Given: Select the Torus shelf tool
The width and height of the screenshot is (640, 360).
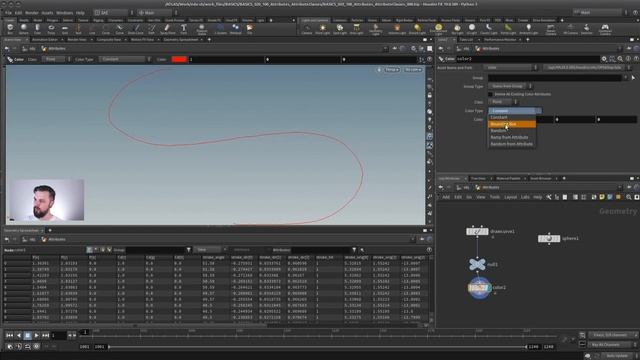Looking at the screenshot, I should point(51,29).
